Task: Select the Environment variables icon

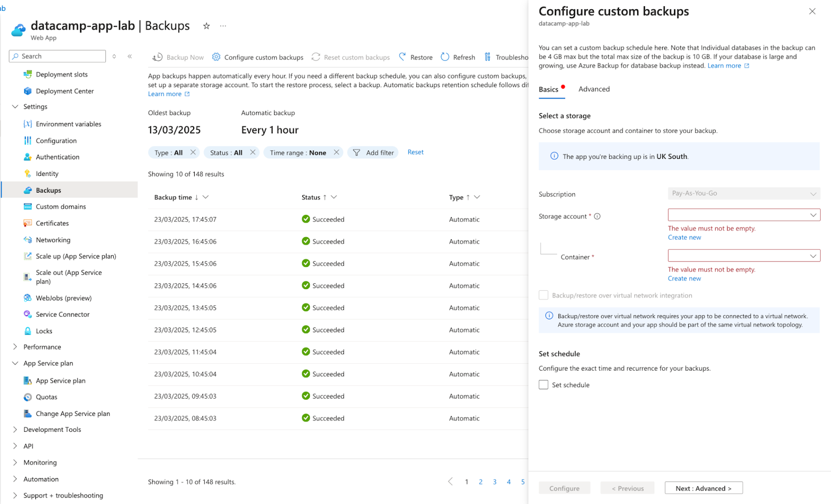Action: pyautogui.click(x=28, y=124)
